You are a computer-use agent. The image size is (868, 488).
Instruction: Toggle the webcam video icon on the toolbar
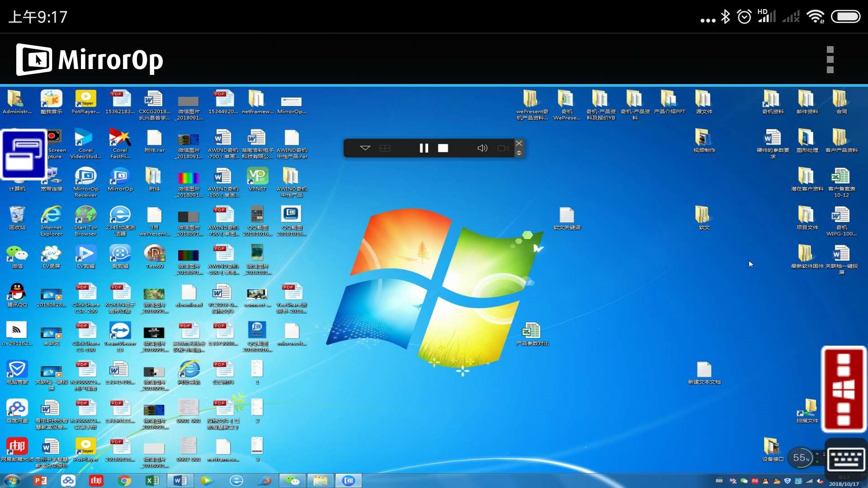[503, 148]
